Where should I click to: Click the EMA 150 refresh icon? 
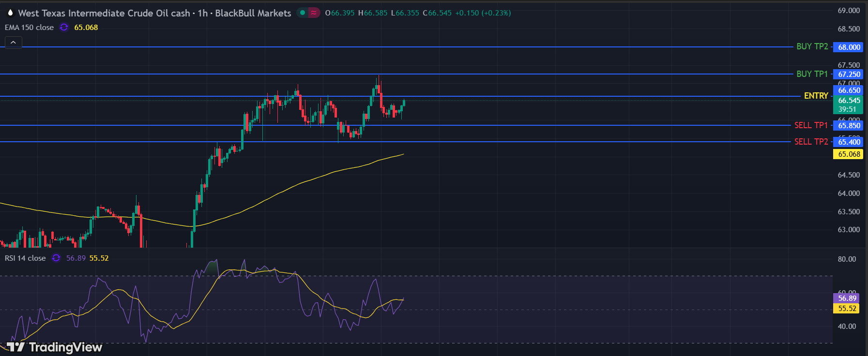coord(64,28)
